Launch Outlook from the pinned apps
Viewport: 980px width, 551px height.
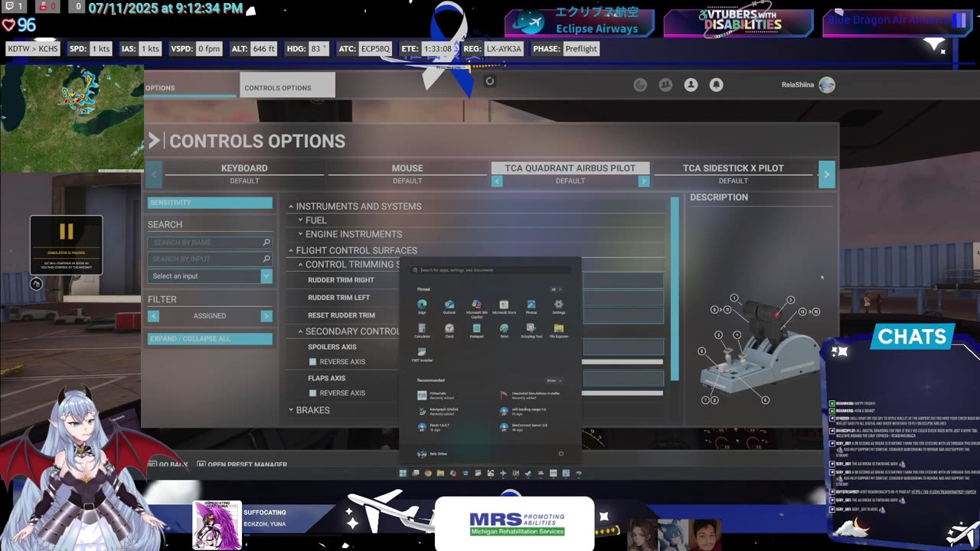(449, 306)
